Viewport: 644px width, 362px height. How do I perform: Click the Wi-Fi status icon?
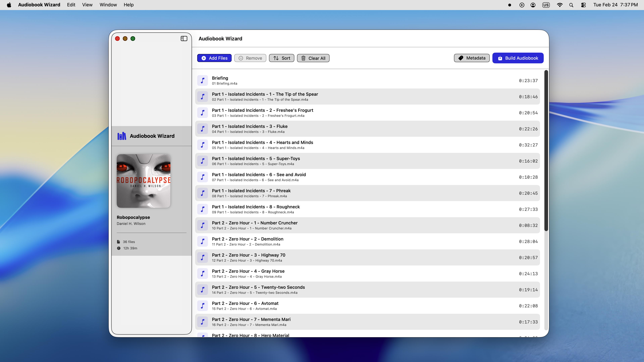click(560, 5)
